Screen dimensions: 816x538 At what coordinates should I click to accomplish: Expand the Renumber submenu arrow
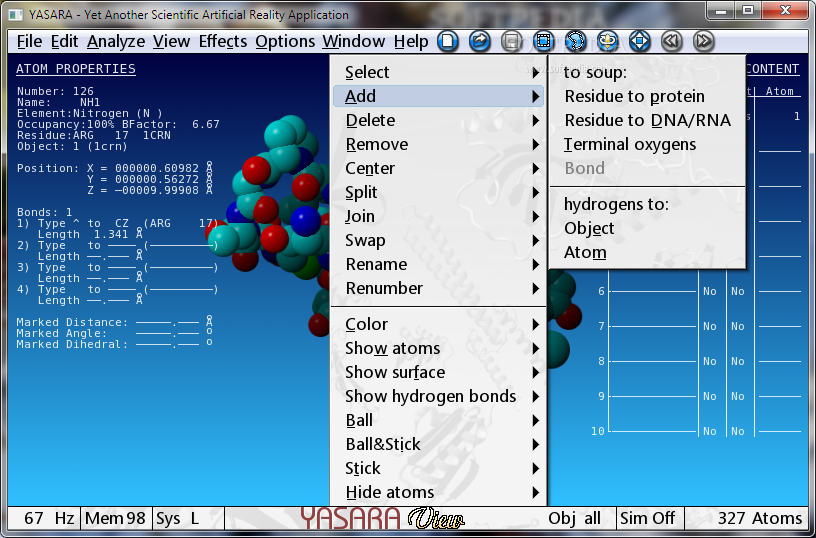536,288
